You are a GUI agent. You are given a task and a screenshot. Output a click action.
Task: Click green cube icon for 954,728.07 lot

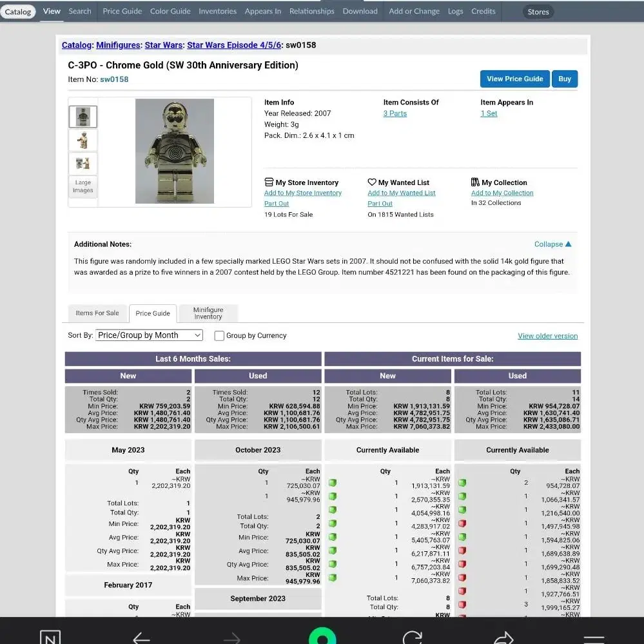pyautogui.click(x=462, y=483)
